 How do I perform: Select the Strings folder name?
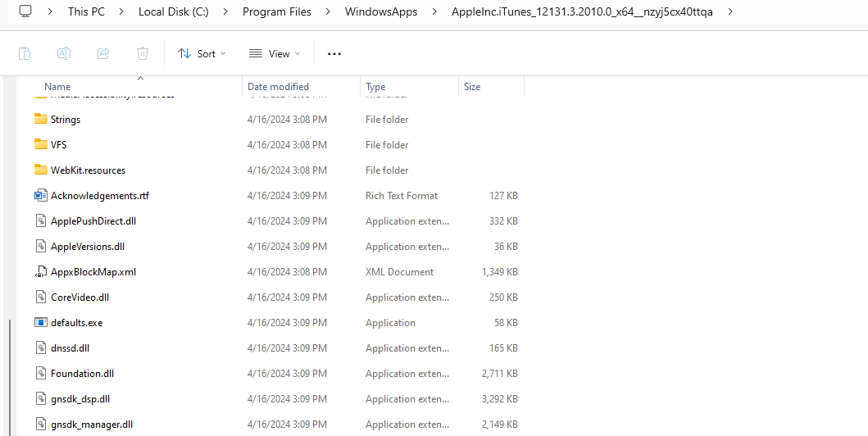(66, 119)
